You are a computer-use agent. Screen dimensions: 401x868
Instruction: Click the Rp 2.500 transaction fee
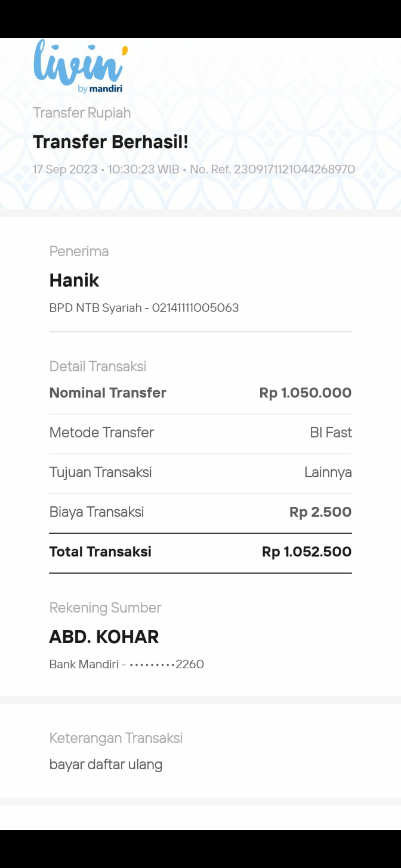point(320,512)
